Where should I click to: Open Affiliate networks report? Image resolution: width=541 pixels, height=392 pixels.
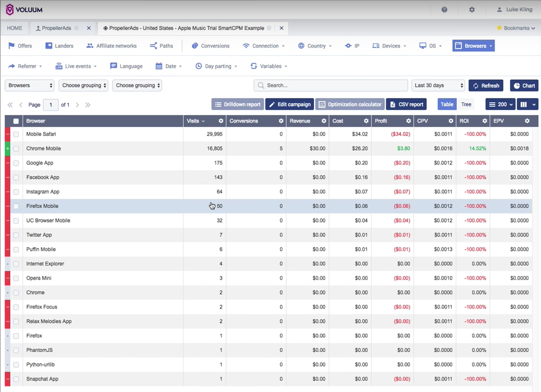click(111, 46)
